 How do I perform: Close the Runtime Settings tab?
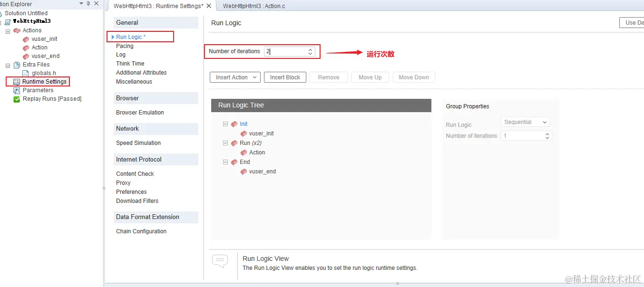tap(209, 6)
